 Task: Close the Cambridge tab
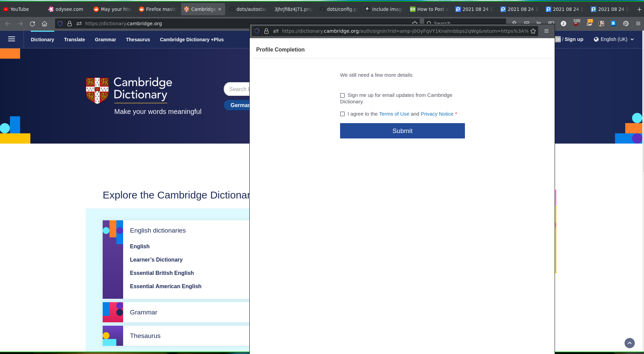pyautogui.click(x=220, y=9)
